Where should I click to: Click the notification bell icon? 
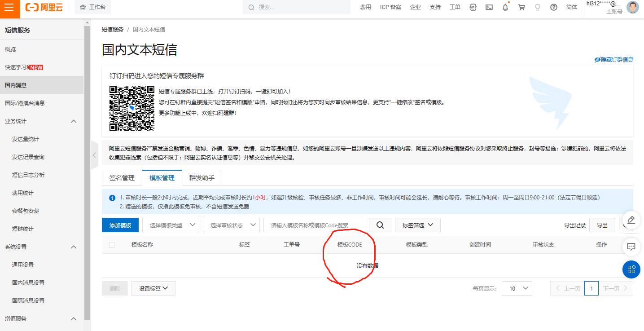point(505,7)
